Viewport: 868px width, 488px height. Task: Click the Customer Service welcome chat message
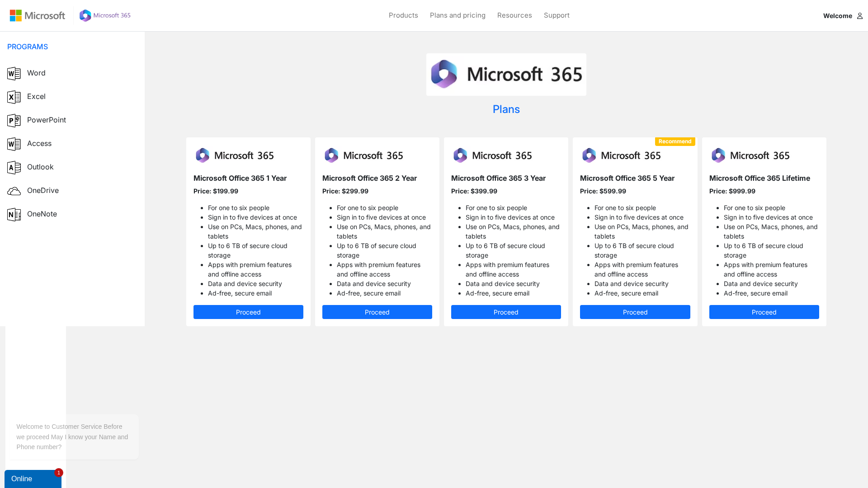[x=72, y=437]
